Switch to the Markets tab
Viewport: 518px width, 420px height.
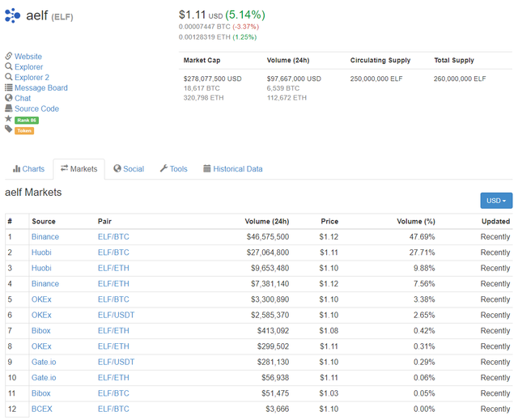[x=79, y=168]
